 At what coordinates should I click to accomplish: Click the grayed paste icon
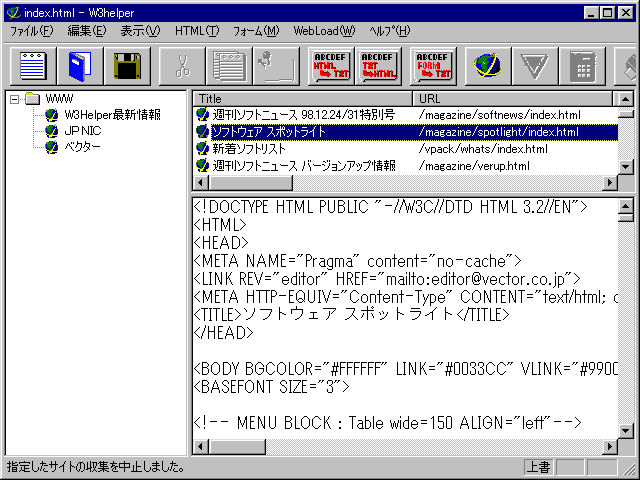(x=276, y=66)
